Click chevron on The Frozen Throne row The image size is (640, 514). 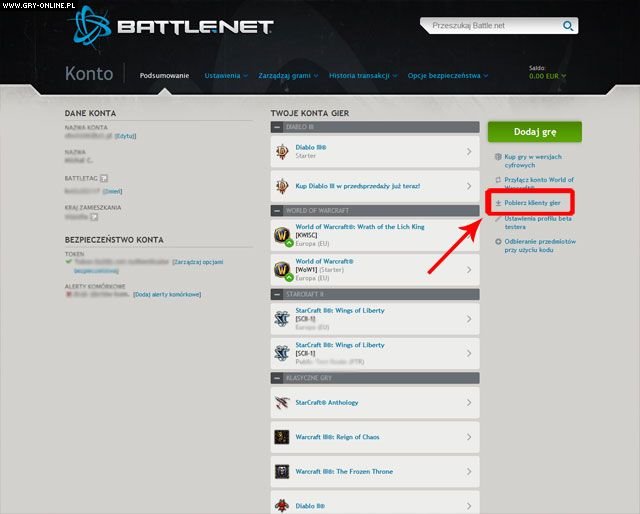pyautogui.click(x=469, y=472)
